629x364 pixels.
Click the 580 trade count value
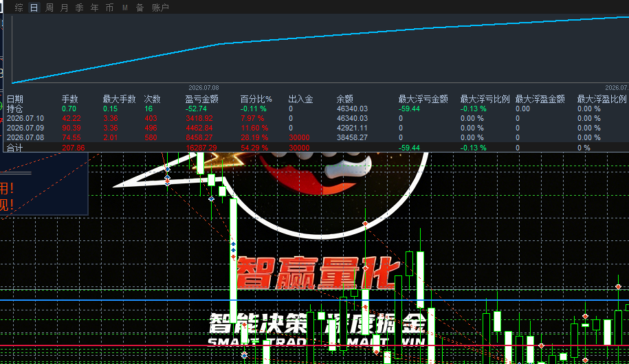(x=151, y=137)
